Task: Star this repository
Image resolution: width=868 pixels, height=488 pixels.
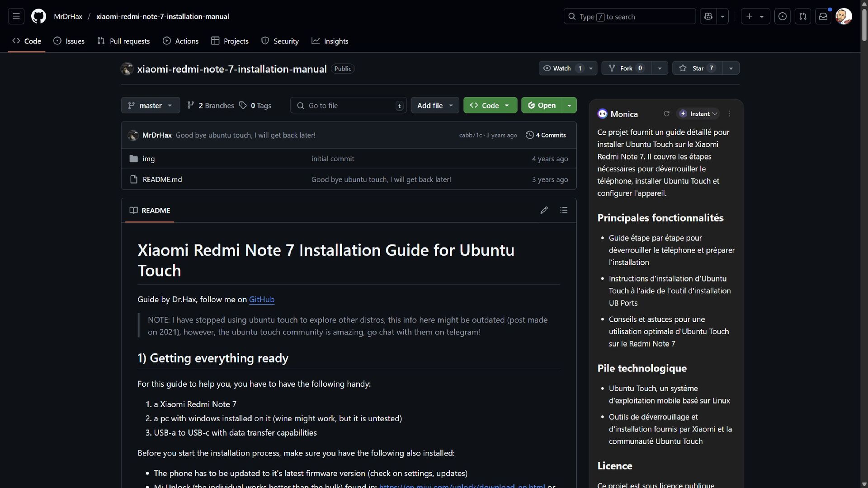Action: tap(697, 68)
